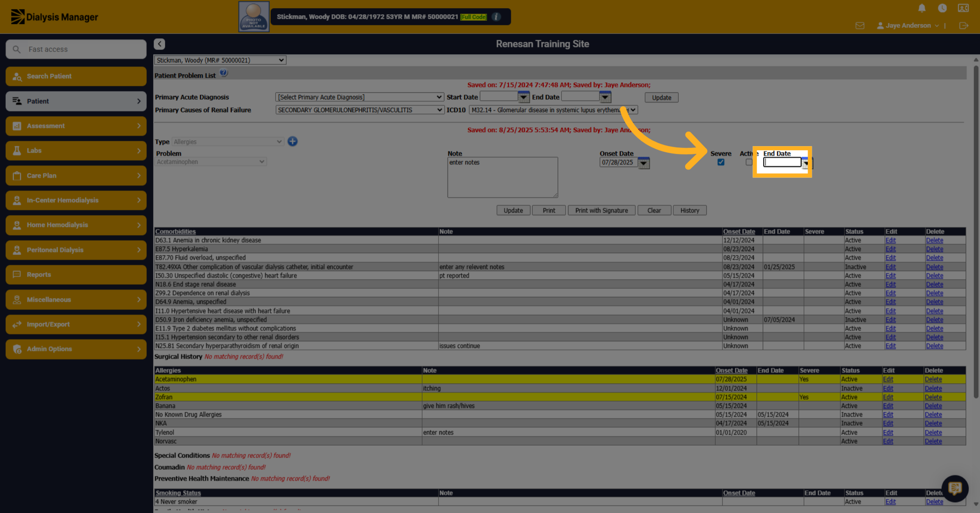This screenshot has height=513, width=980.
Task: Click the blue plus add-type icon
Action: (x=292, y=142)
